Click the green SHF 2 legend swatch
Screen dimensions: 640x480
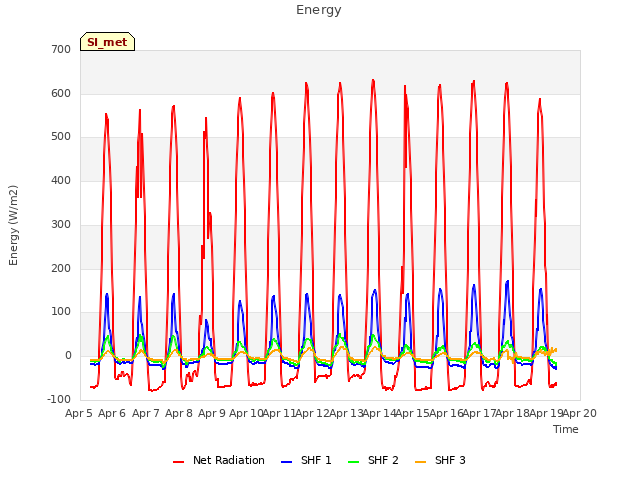tap(353, 462)
